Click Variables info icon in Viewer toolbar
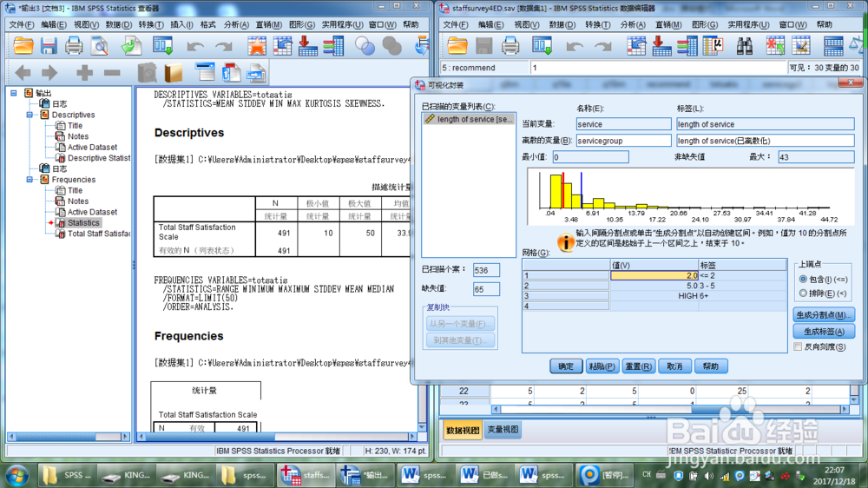The width and height of the screenshot is (868, 488). point(334,46)
